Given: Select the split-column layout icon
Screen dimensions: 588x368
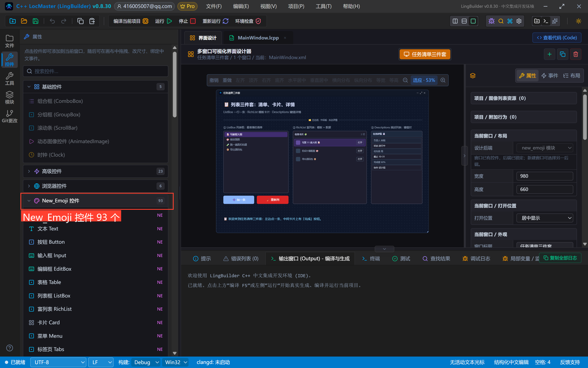Looking at the screenshot, I should click(x=455, y=21).
